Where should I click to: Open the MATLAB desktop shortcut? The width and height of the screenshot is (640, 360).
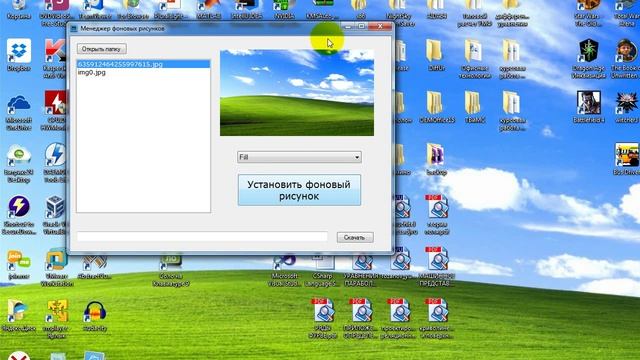[x=209, y=10]
